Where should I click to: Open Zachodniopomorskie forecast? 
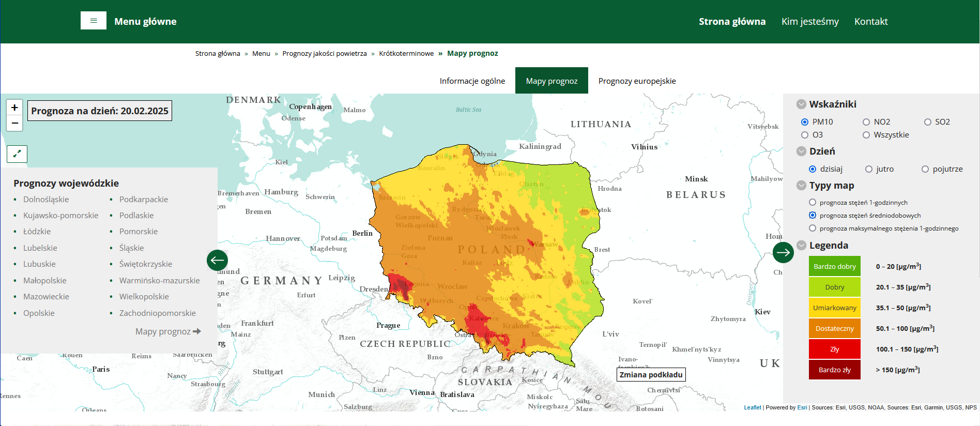click(x=158, y=313)
